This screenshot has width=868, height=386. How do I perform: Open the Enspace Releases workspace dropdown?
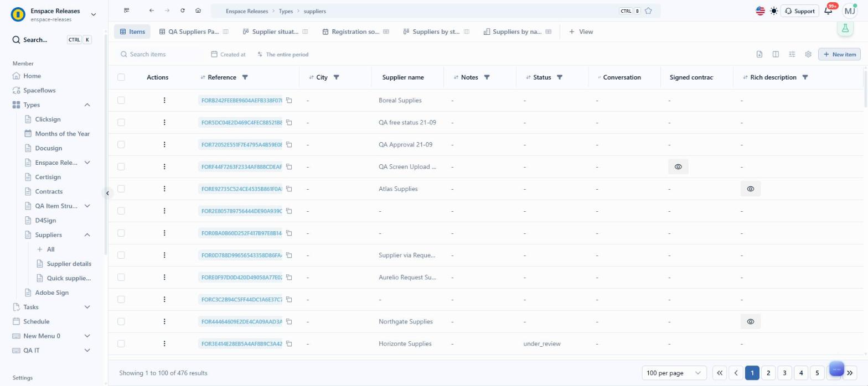tap(93, 14)
